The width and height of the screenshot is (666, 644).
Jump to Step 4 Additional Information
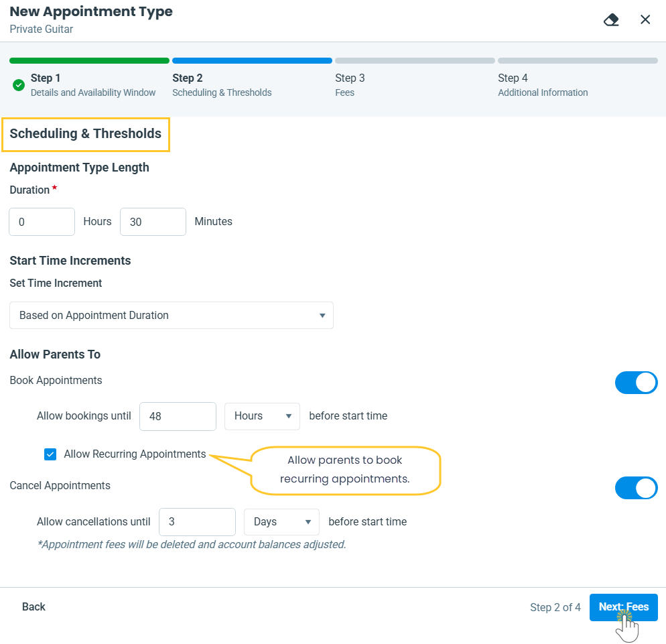tap(543, 85)
